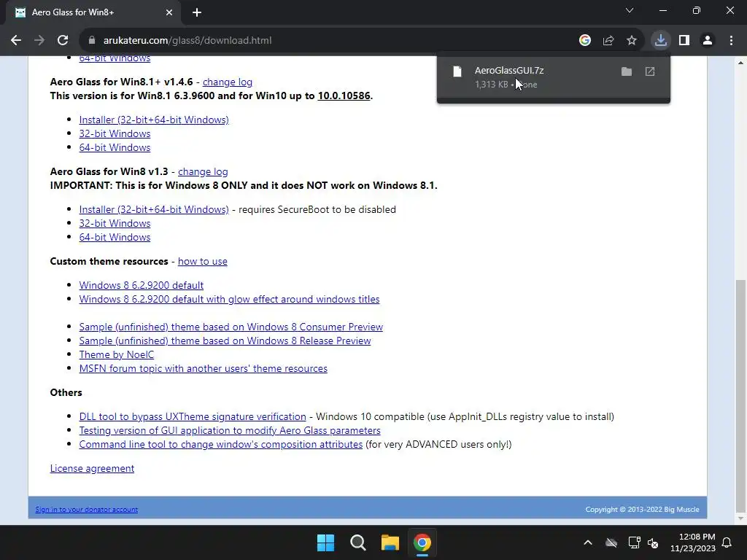The image size is (747, 560).
Task: Open the Chrome profile menu
Action: click(x=708, y=41)
